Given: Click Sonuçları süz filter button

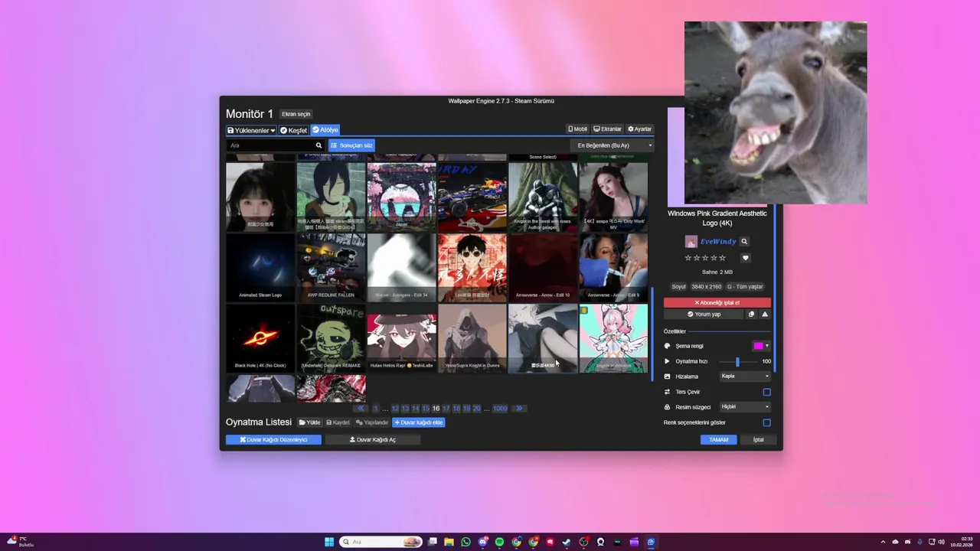Looking at the screenshot, I should point(351,145).
